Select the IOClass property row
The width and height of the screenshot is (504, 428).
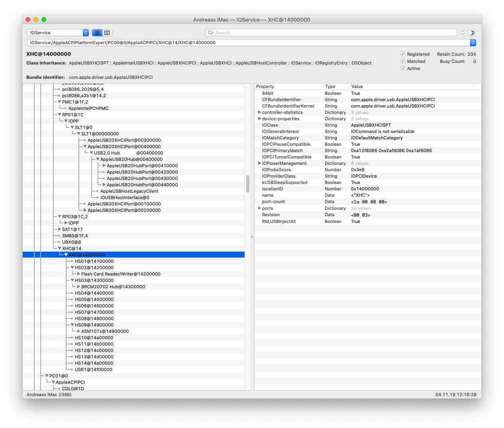pos(368,125)
